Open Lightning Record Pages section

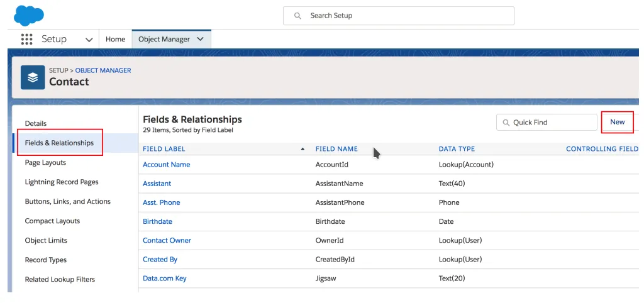pyautogui.click(x=62, y=182)
